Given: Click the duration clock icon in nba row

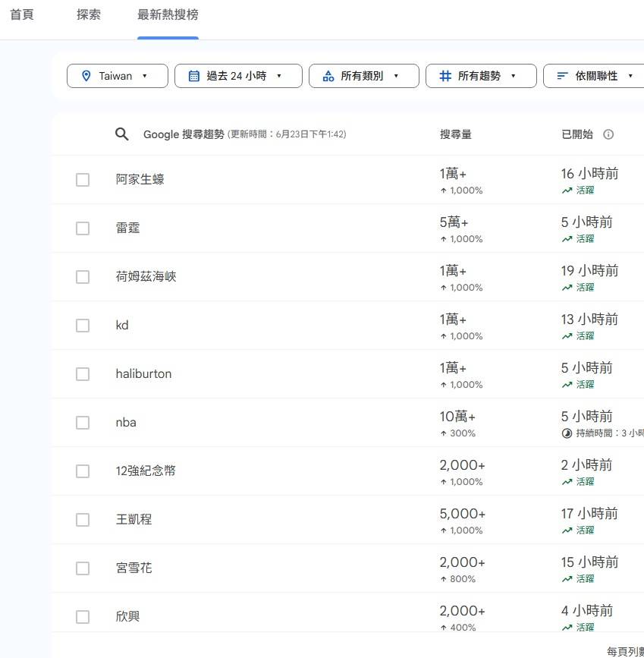Looking at the screenshot, I should click(x=567, y=433).
